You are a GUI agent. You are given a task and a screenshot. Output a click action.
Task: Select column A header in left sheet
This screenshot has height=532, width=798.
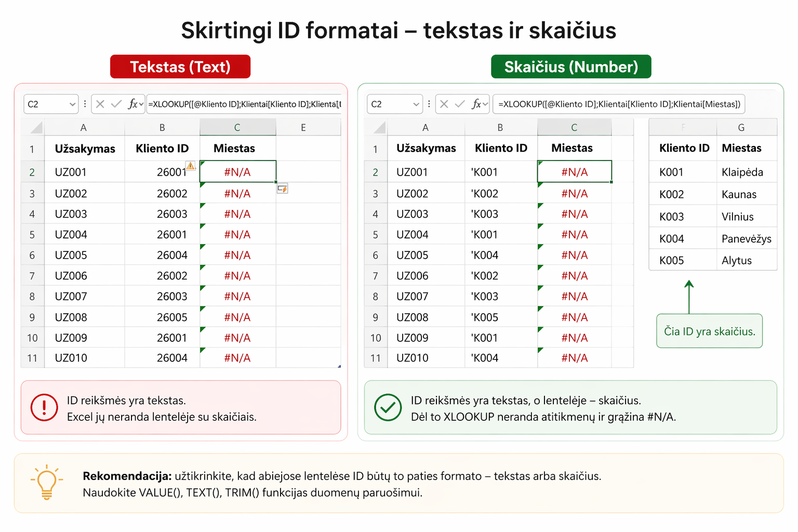point(84,127)
